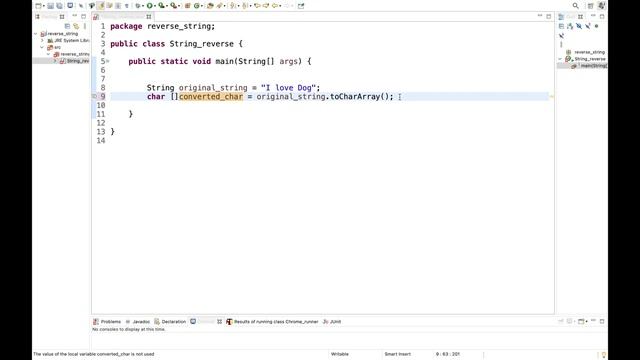Collapse String_reverse class in Outline
The width and height of the screenshot is (640, 360).
tap(560, 59)
